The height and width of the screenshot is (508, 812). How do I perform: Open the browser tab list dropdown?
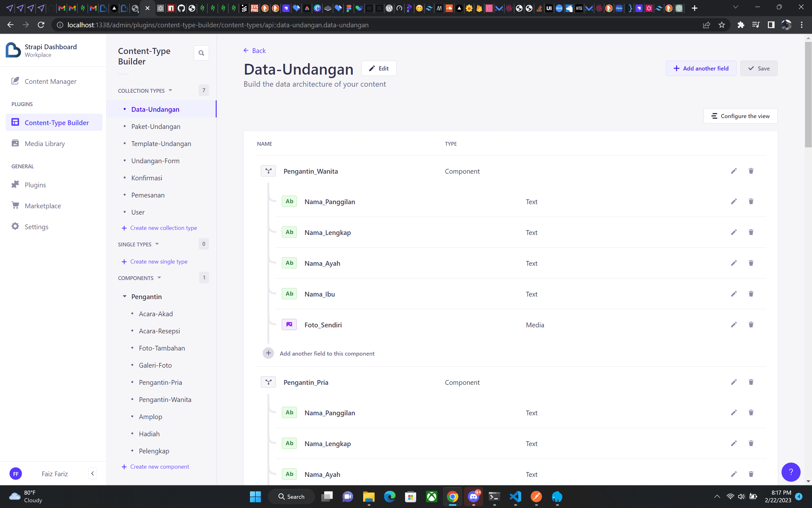pyautogui.click(x=735, y=8)
